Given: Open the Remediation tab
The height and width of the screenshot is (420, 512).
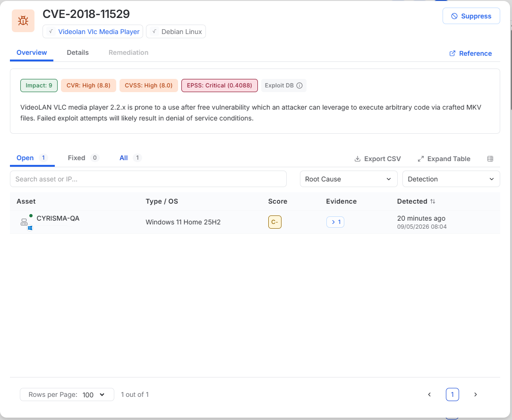Looking at the screenshot, I should coord(128,52).
